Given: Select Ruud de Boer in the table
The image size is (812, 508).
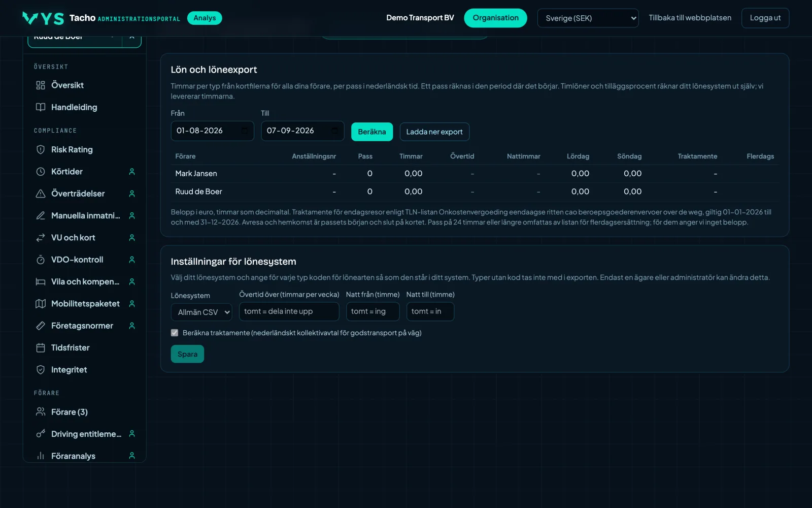Looking at the screenshot, I should (x=198, y=192).
